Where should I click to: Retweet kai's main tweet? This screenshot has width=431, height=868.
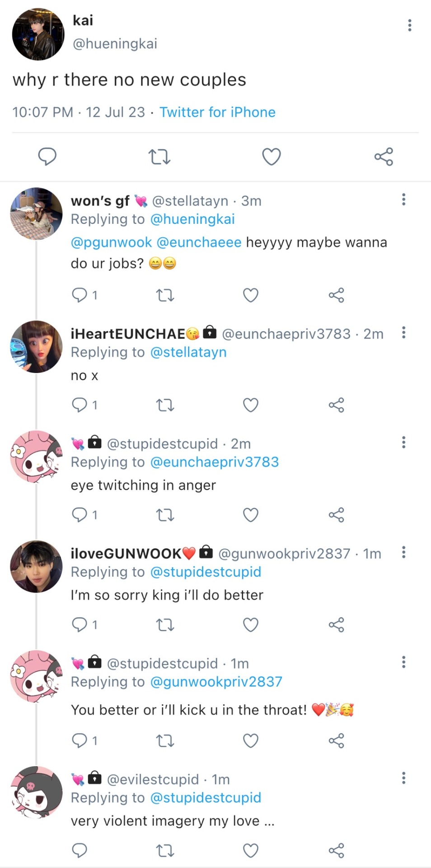click(159, 157)
